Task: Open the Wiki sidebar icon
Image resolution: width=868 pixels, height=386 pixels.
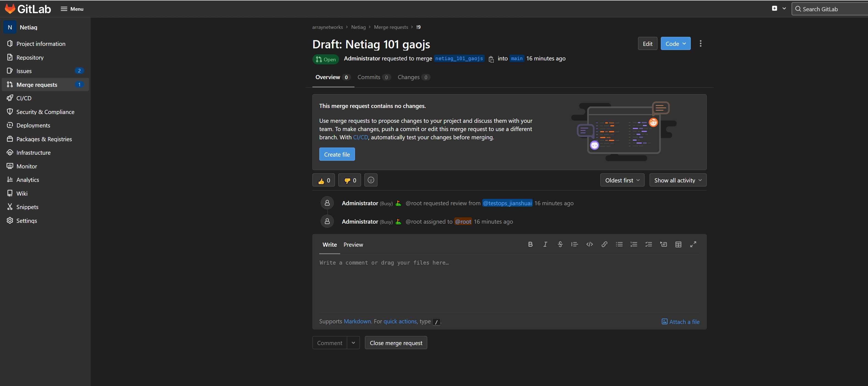Action: coord(10,193)
